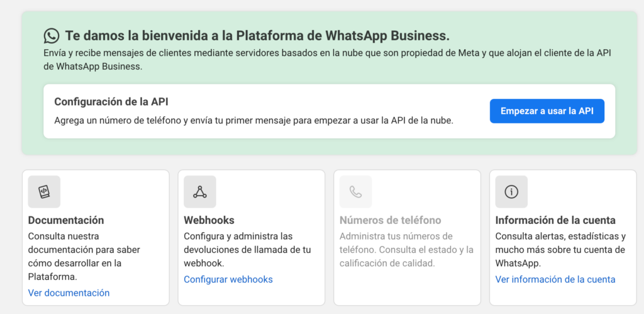
Task: Select the Documentación card title
Action: (x=66, y=220)
